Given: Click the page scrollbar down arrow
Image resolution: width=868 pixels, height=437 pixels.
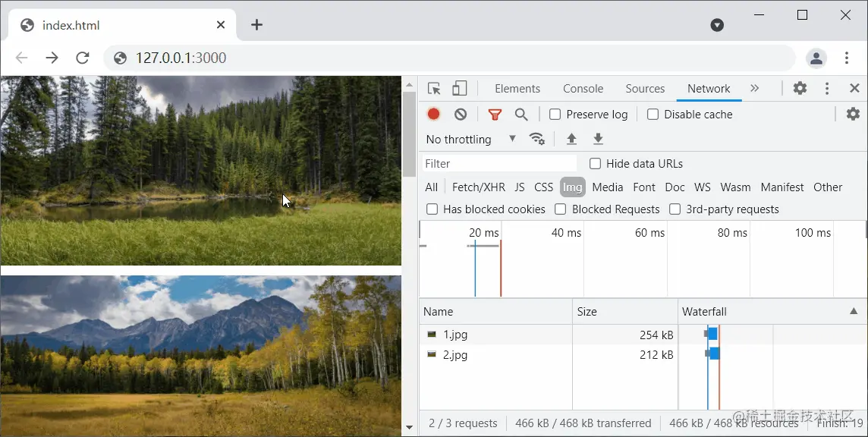Looking at the screenshot, I should [x=409, y=427].
